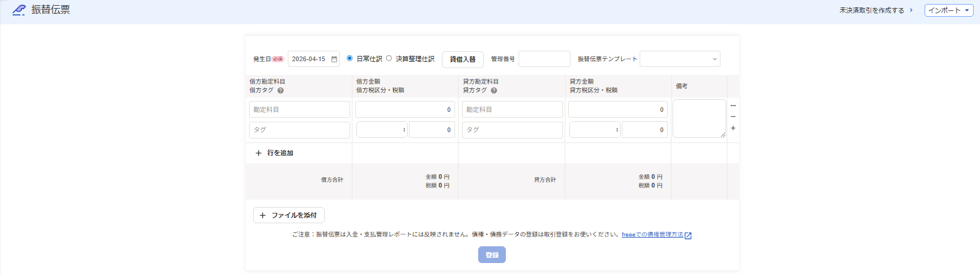Open the インポート dropdown menu
This screenshot has height=274, width=980.
point(949,10)
